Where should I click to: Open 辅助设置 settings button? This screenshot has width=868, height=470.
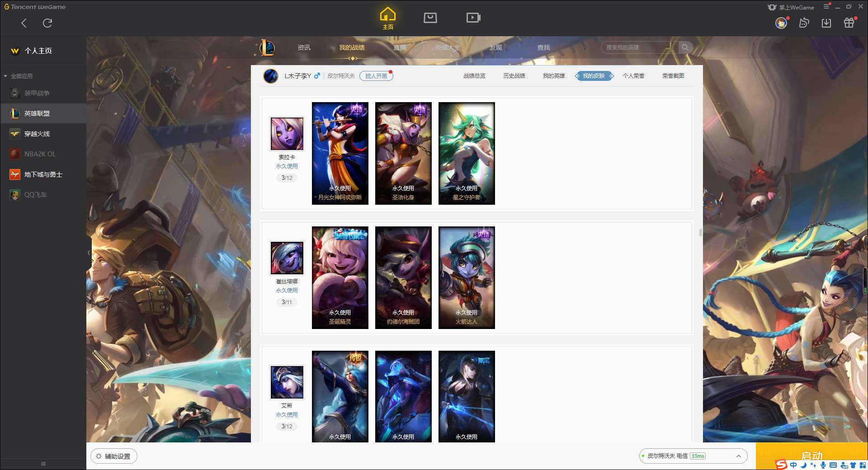point(114,456)
